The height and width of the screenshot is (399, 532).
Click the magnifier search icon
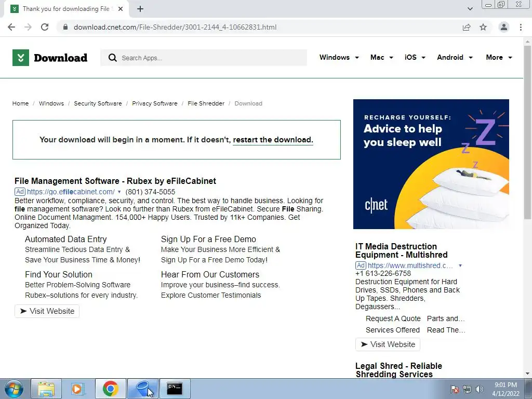(x=113, y=58)
